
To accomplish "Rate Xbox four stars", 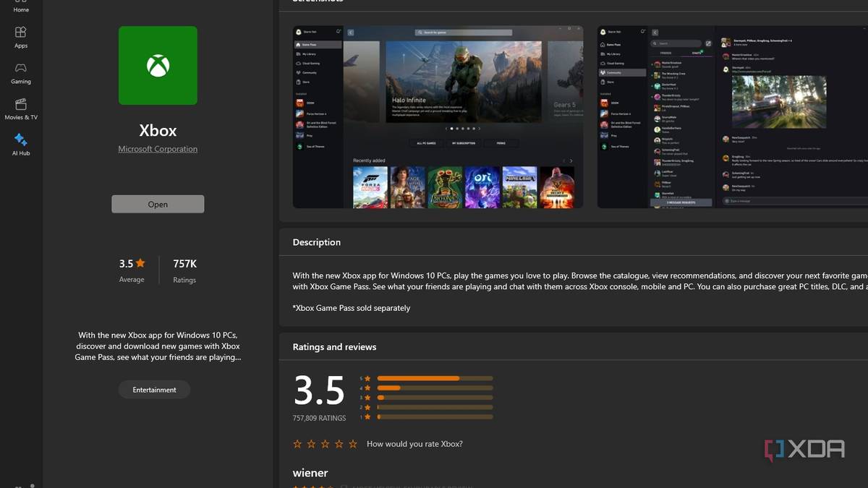I will pos(339,444).
